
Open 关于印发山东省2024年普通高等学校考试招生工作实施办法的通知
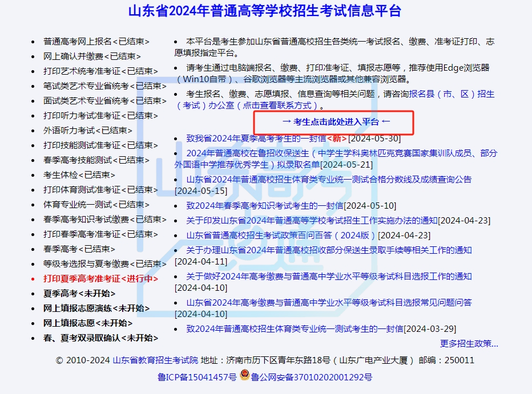point(312,221)
